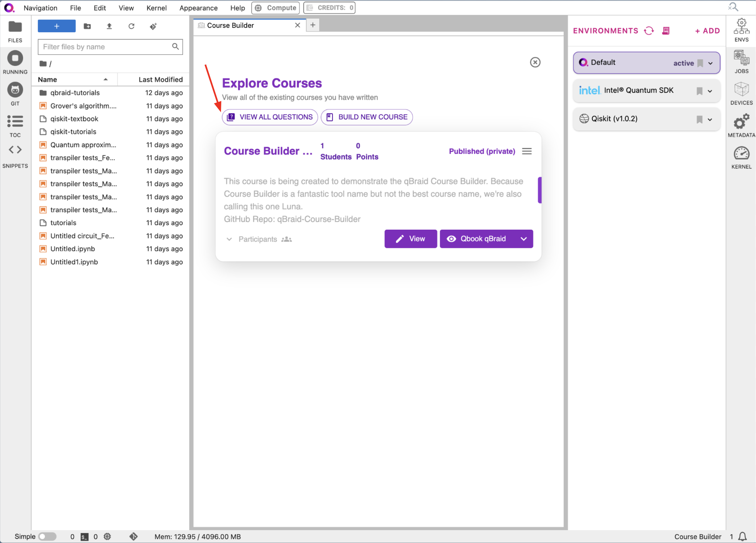This screenshot has width=756, height=543.
Task: Click + ADD environment button
Action: [x=707, y=31]
